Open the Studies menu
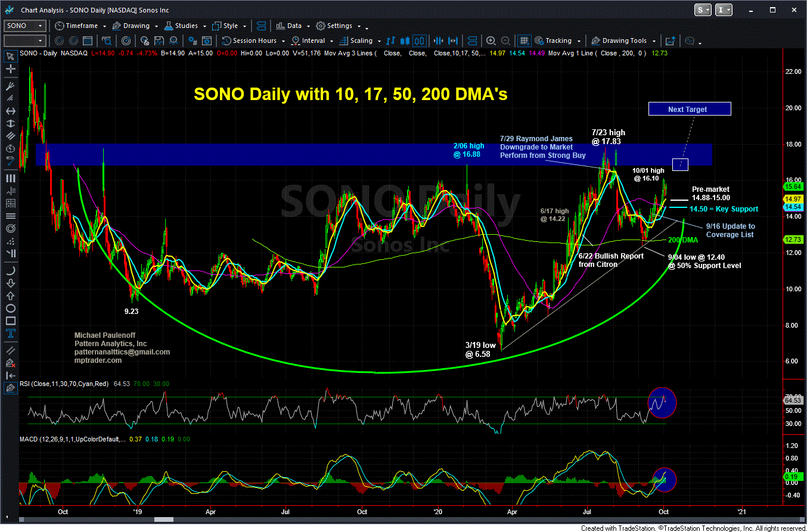The width and height of the screenshot is (807, 532). click(x=186, y=26)
